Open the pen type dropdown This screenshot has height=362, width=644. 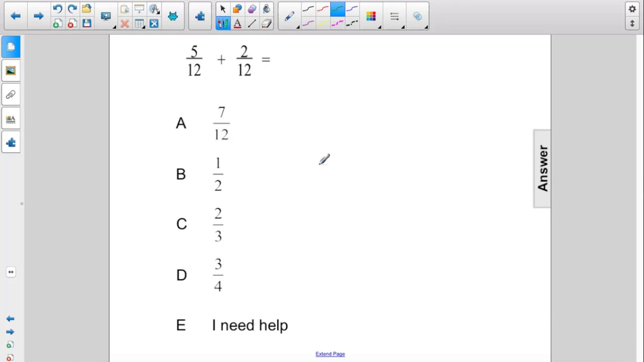(x=289, y=16)
